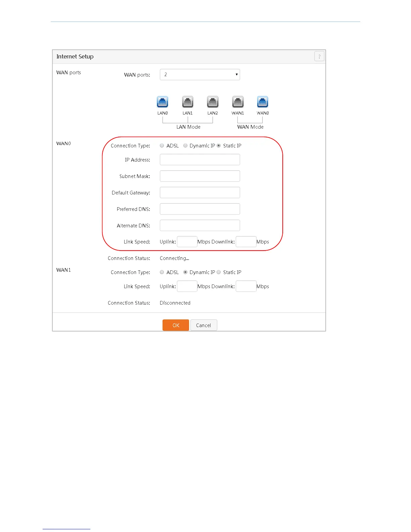The width and height of the screenshot is (411, 532).
Task: Select Static IP for WAN0 connection type
Action: click(219, 145)
